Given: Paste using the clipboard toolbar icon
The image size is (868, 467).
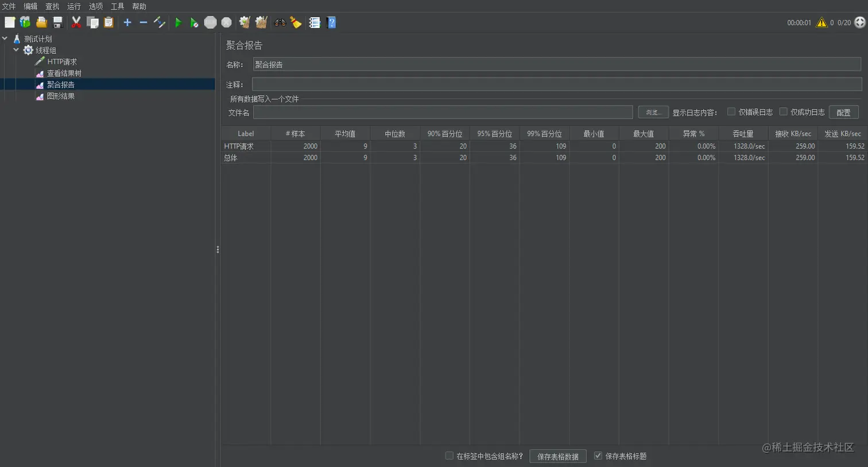Looking at the screenshot, I should pyautogui.click(x=108, y=22).
